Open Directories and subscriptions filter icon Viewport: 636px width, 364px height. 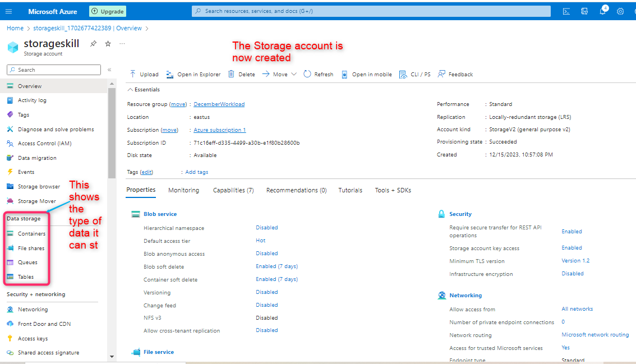click(584, 11)
